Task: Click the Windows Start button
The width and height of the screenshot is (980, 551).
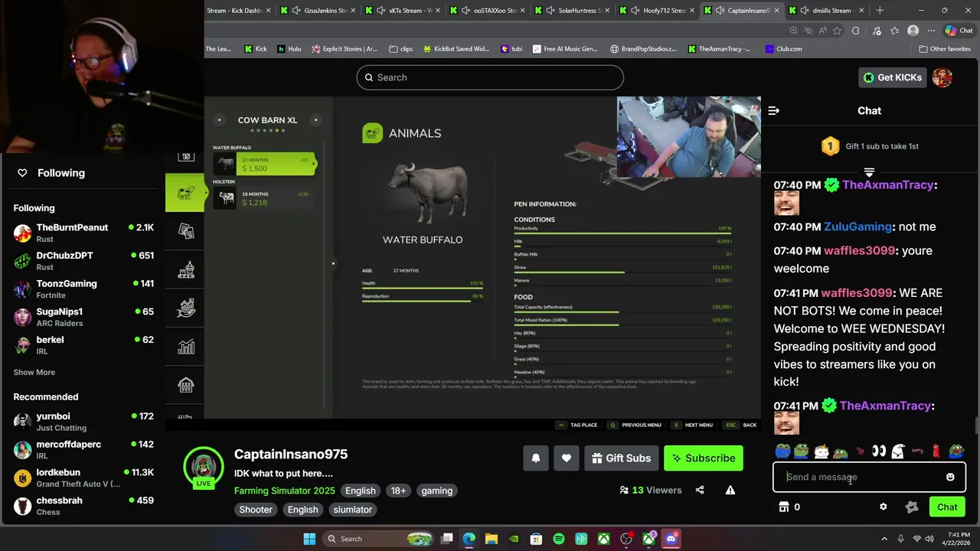Action: pyautogui.click(x=309, y=539)
